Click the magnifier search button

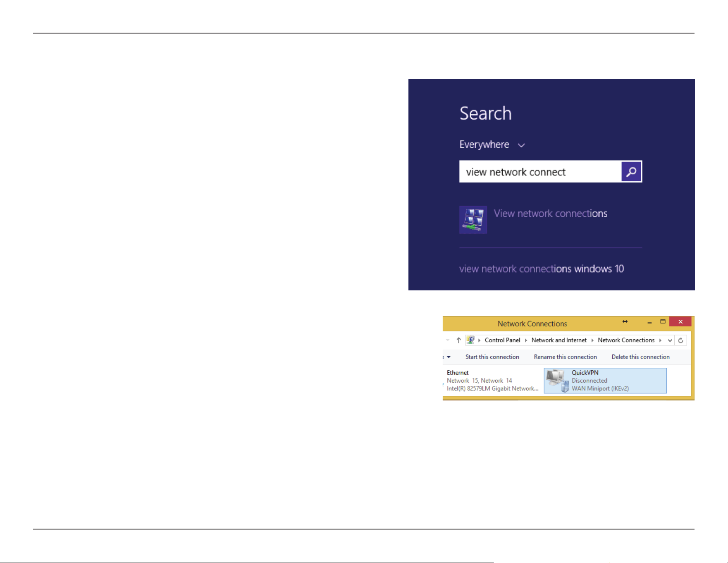pos(631,172)
